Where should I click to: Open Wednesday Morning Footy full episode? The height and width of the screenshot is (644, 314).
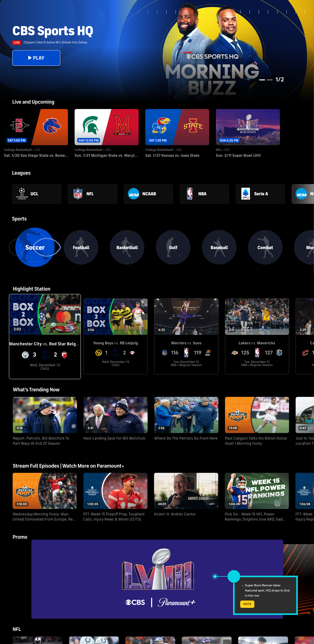click(x=45, y=491)
